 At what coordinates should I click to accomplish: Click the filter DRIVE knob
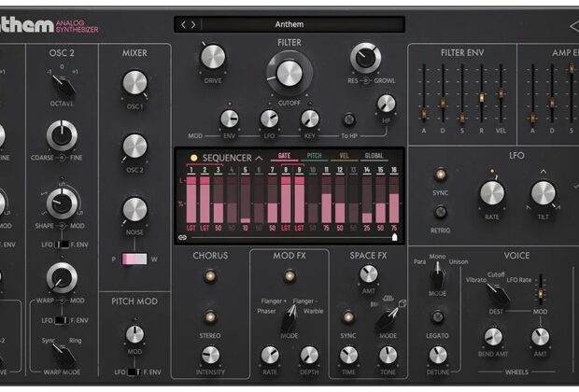pyautogui.click(x=213, y=57)
